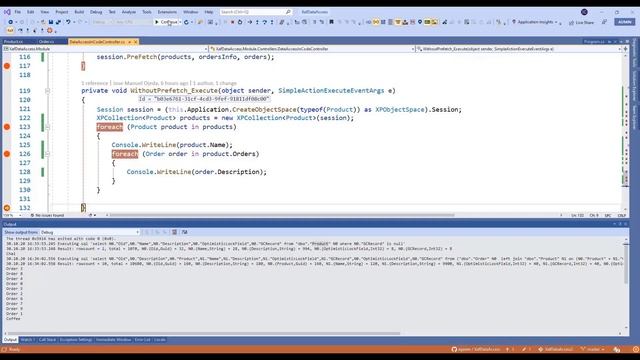Switch to the Locals tab
The width and height of the screenshot is (640, 360).
click(160, 340)
